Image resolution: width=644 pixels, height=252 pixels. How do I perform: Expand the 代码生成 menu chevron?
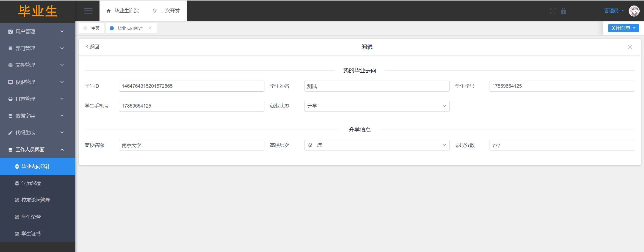click(62, 132)
